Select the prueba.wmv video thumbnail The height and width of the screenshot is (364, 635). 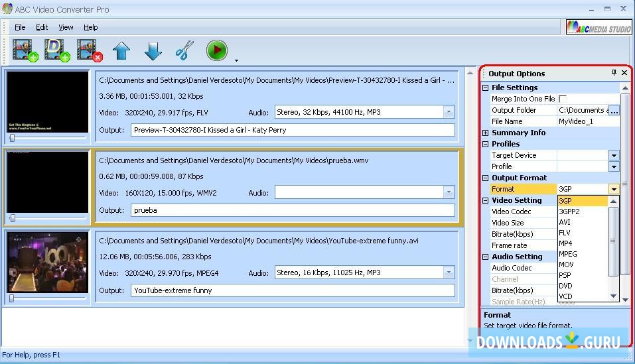click(47, 182)
